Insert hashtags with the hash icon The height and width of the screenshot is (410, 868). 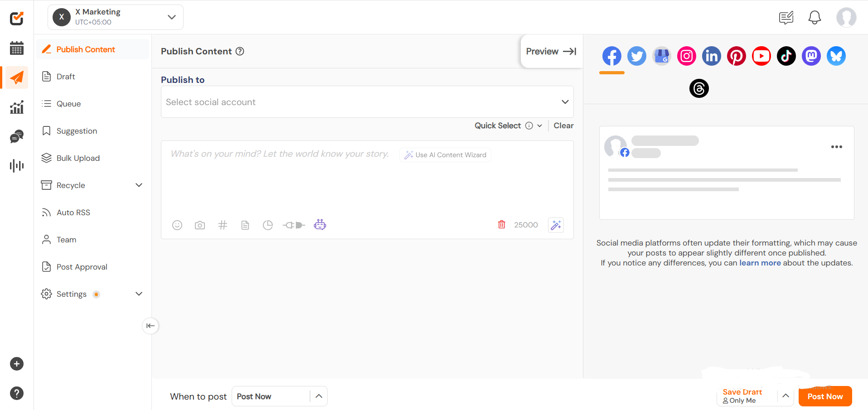point(223,225)
